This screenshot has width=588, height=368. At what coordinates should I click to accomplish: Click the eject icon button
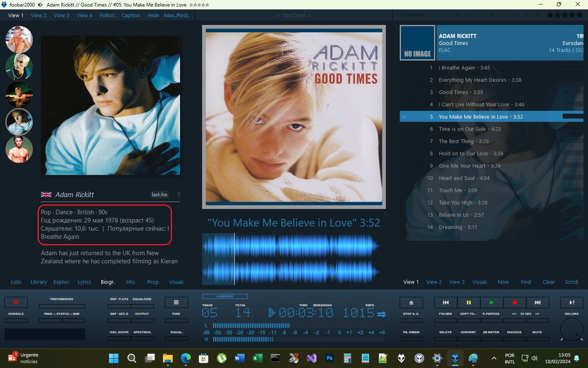click(411, 303)
